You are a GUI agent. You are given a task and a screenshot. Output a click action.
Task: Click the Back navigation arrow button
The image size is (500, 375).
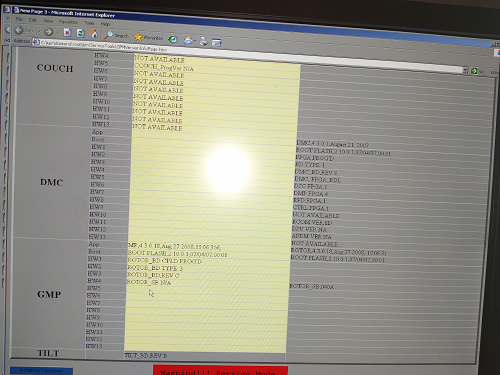point(19,30)
